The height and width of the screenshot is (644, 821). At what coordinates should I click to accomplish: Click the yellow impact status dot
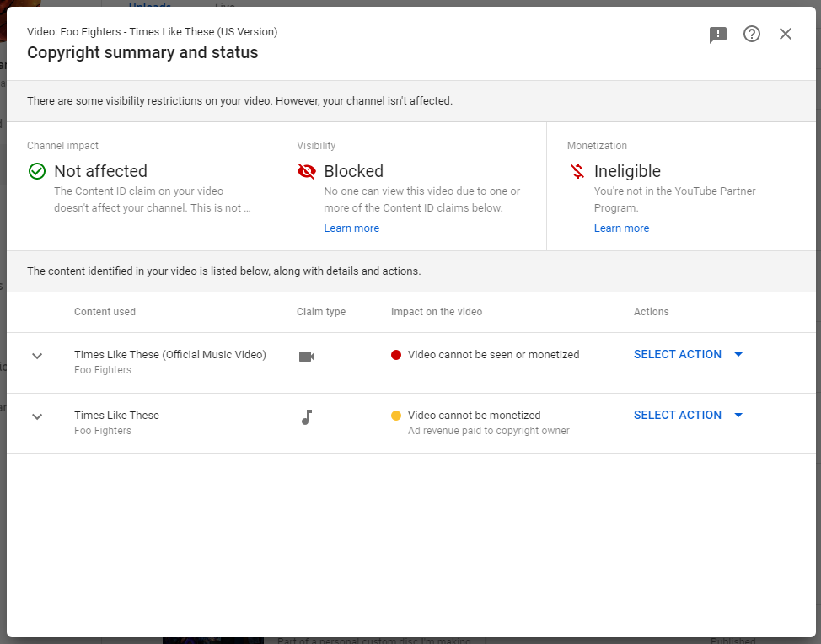(x=396, y=416)
